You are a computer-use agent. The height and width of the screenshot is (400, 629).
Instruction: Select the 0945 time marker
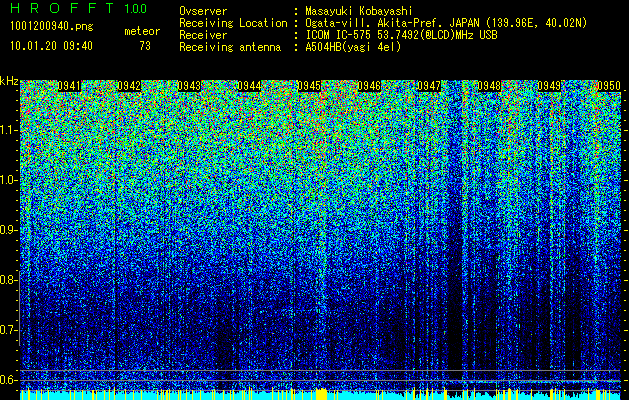309,86
